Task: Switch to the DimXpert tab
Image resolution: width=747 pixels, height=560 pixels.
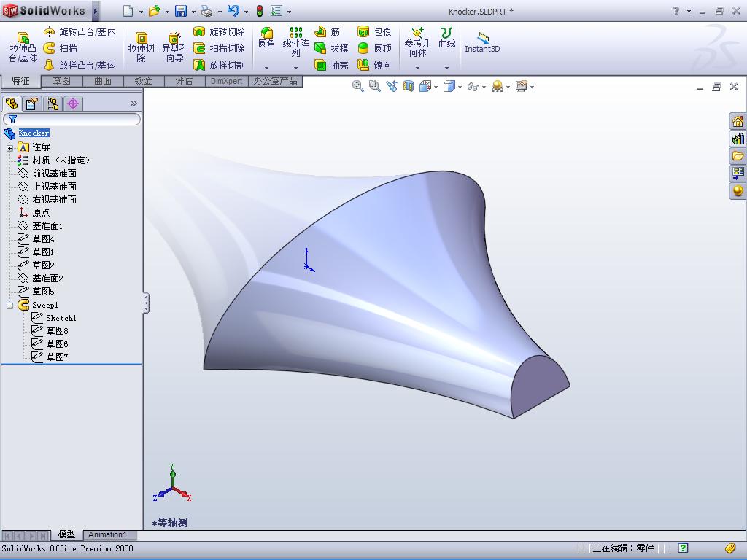Action: click(226, 81)
